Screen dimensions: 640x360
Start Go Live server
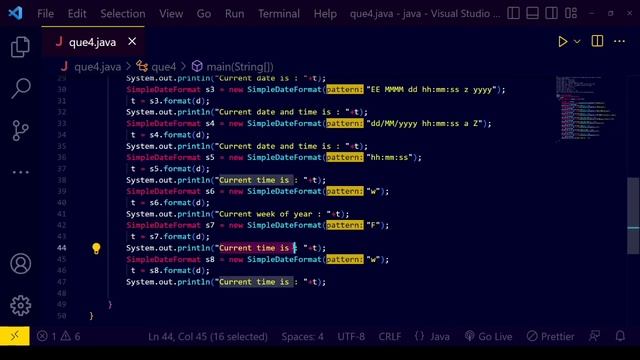tap(488, 336)
